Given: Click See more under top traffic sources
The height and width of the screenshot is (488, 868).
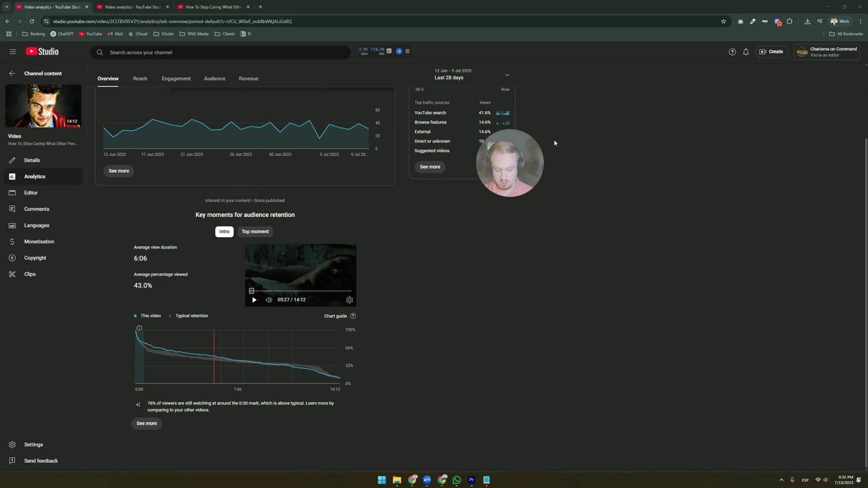Looking at the screenshot, I should tap(430, 167).
